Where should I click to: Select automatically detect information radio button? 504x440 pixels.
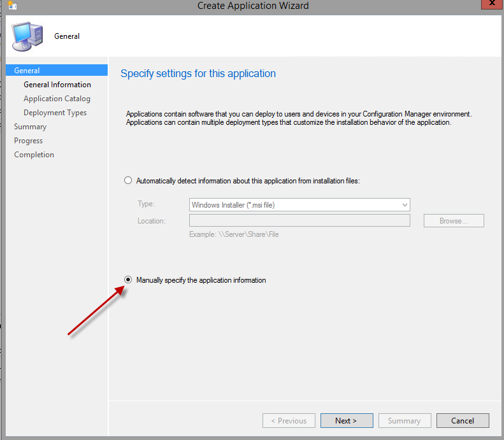(x=128, y=181)
